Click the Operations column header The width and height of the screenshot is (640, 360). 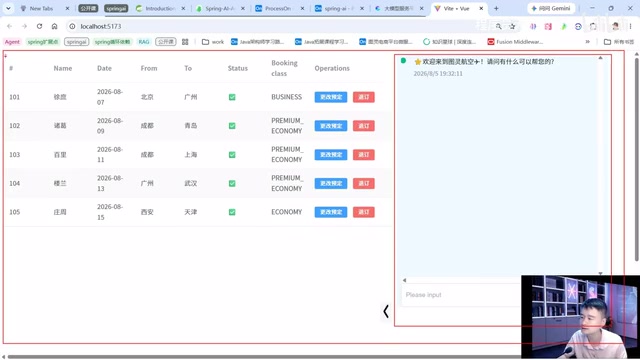[332, 68]
